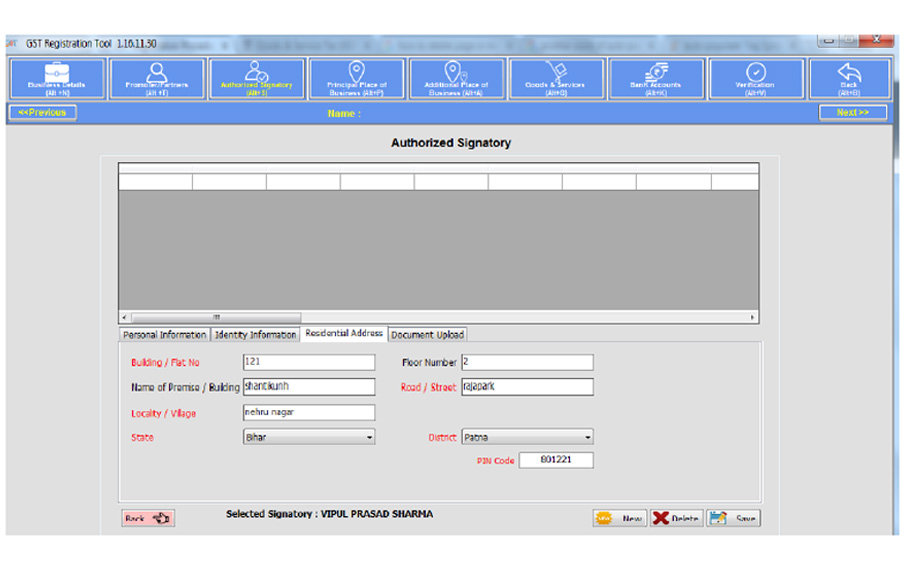
Task: Go to Promoter/Partners section
Action: tap(157, 79)
